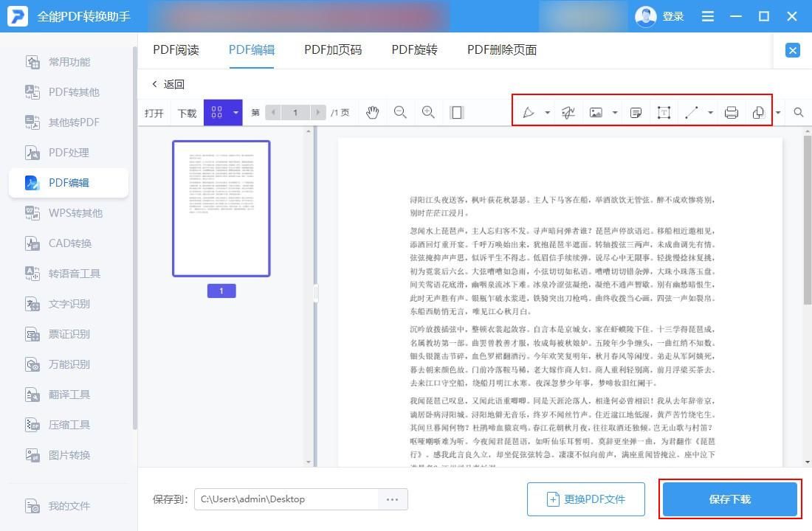Close the panel with blue X button
The image size is (812, 531).
click(x=792, y=50)
